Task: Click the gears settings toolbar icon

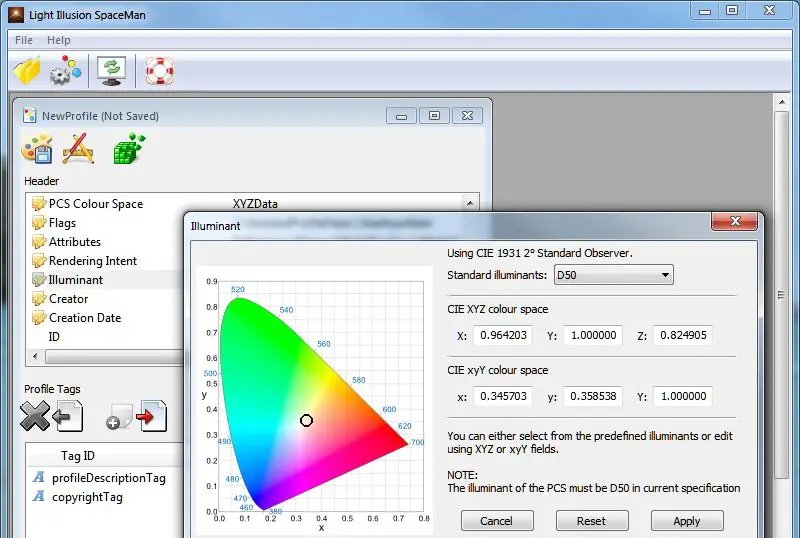Action: 65,70
